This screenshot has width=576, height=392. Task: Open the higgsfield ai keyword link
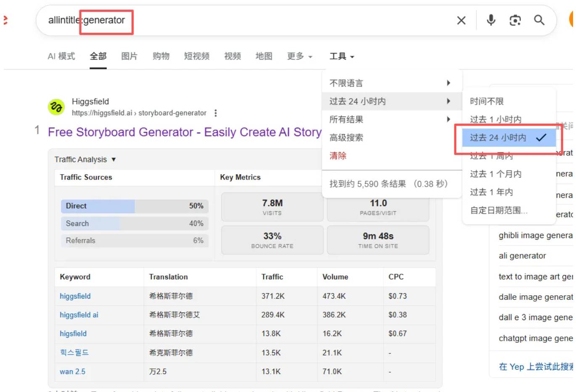point(79,315)
